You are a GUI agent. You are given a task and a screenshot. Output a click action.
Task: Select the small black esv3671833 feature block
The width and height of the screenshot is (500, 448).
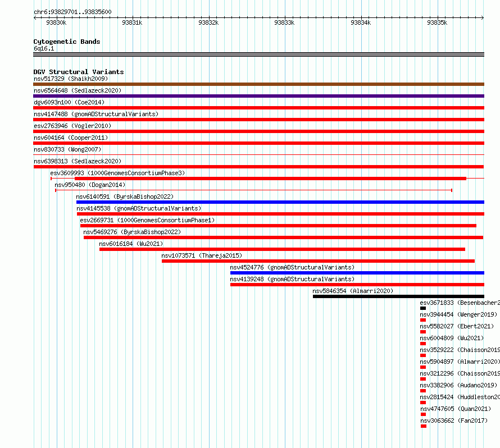pos(423,308)
